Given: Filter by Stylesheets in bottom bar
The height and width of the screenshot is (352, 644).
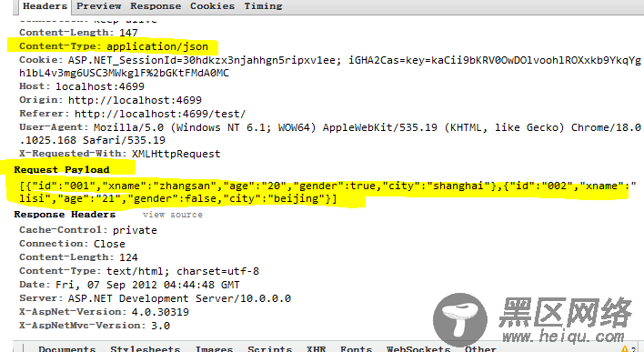Looking at the screenshot, I should 145,348.
